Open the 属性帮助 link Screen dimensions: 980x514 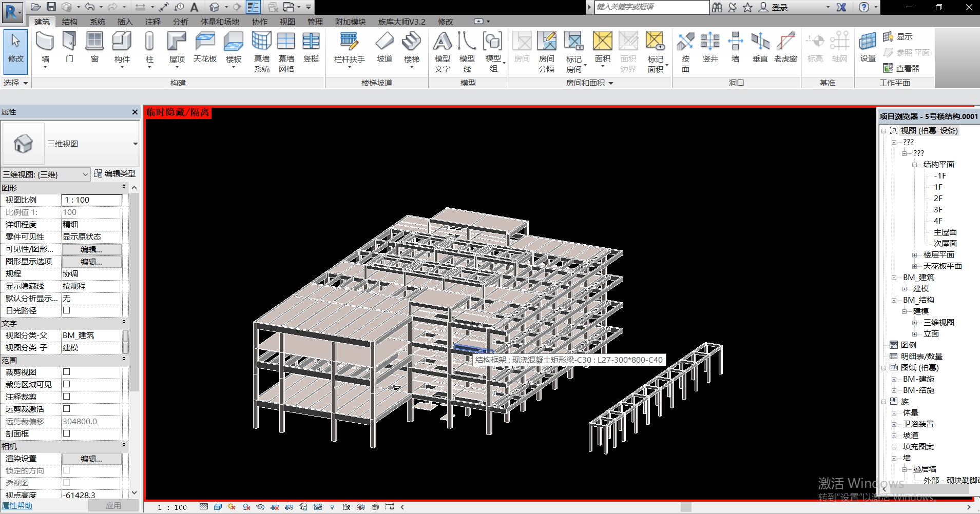[x=16, y=506]
